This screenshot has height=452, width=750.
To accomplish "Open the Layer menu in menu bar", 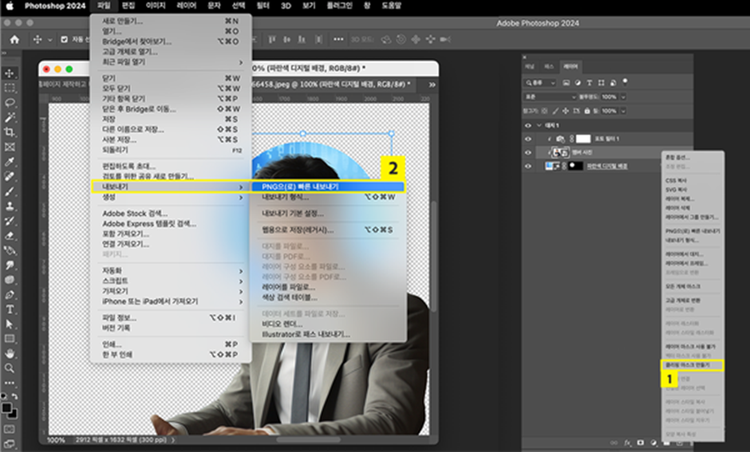I will tap(187, 6).
